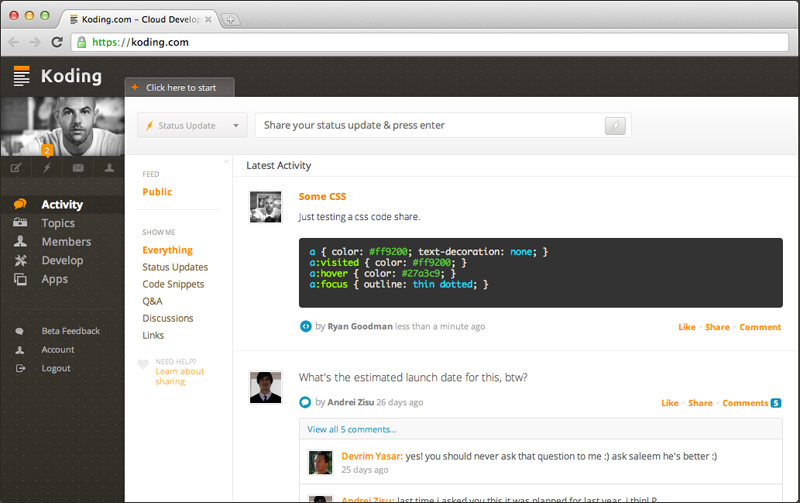This screenshot has height=503, width=800.
Task: Click the Logout arrow icon
Action: (x=20, y=368)
